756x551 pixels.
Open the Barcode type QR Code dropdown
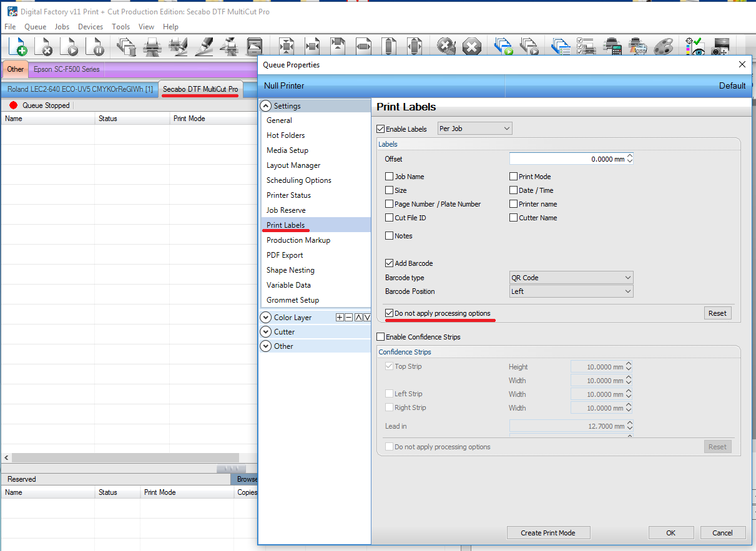571,278
